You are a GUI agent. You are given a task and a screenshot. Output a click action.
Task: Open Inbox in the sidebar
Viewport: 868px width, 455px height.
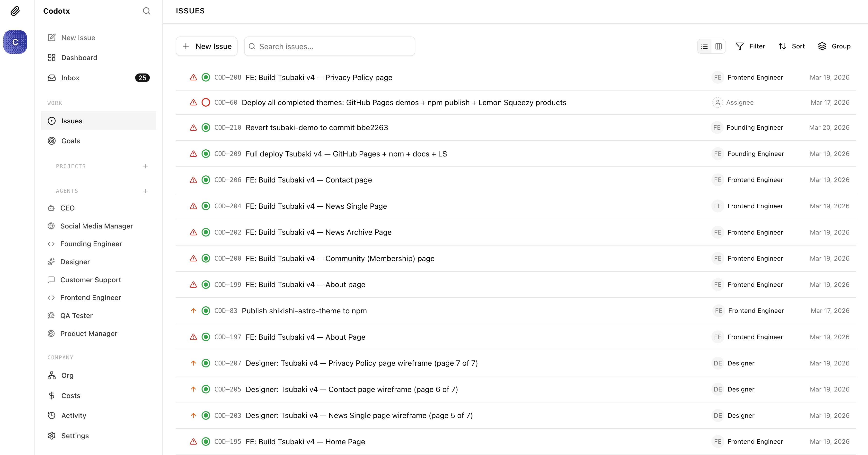click(x=70, y=78)
